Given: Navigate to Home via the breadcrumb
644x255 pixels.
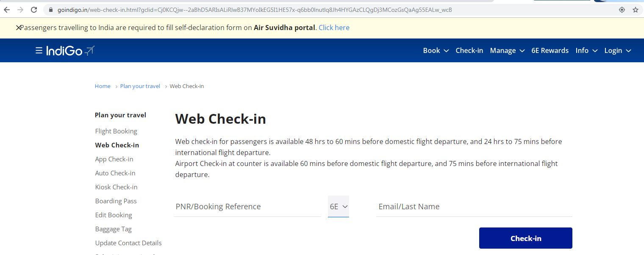Looking at the screenshot, I should pos(103,86).
